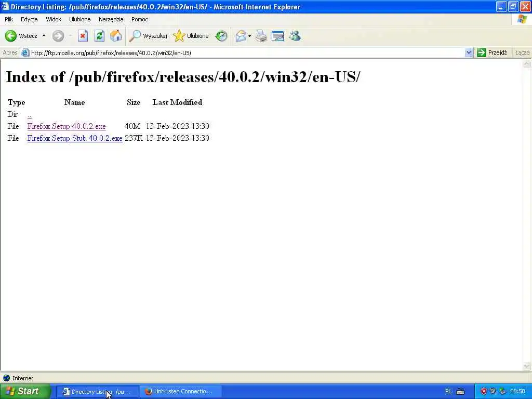Switch to Untrusted Connection Firefox taskbar button
The image size is (532, 399).
pyautogui.click(x=181, y=392)
